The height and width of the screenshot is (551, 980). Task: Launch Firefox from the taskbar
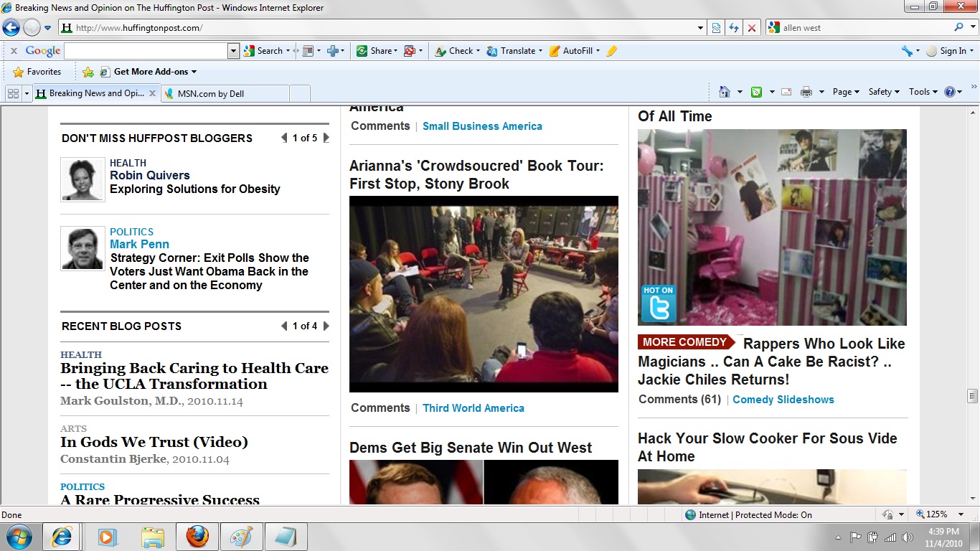[x=197, y=537]
